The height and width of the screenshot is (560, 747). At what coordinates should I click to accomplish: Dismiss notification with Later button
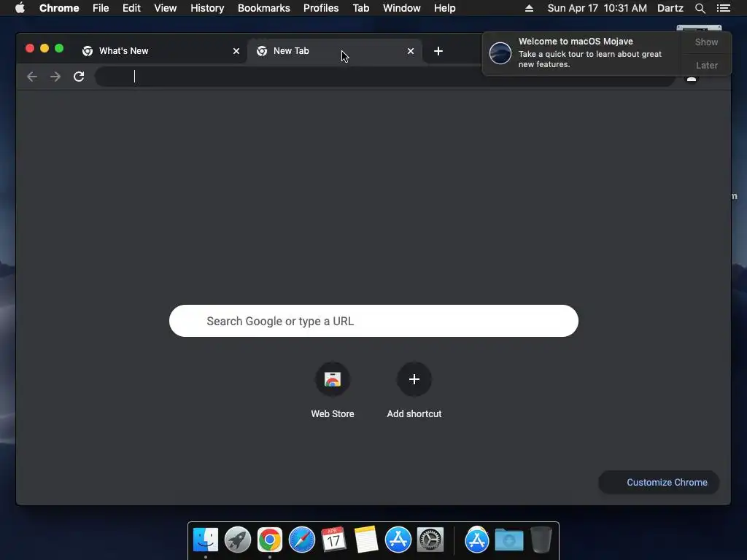pos(706,65)
